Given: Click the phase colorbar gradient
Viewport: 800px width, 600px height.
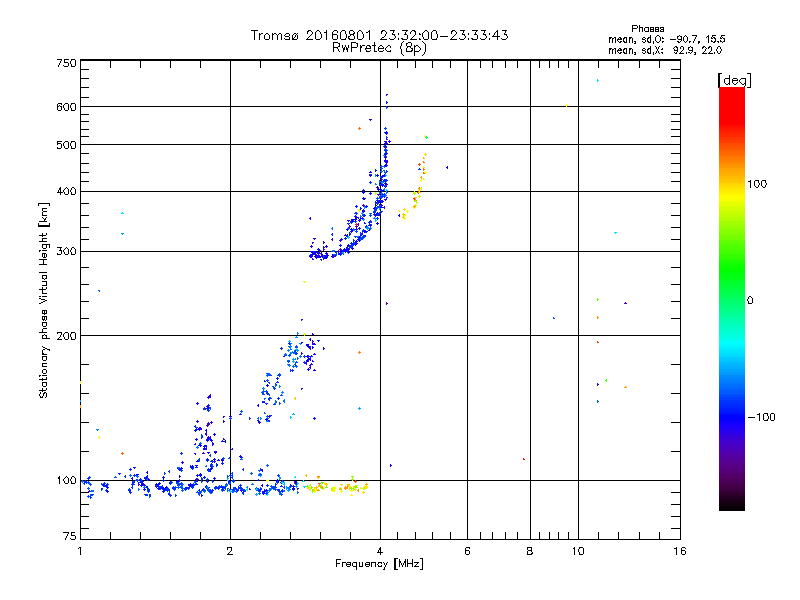Looking at the screenshot, I should click(732, 299).
